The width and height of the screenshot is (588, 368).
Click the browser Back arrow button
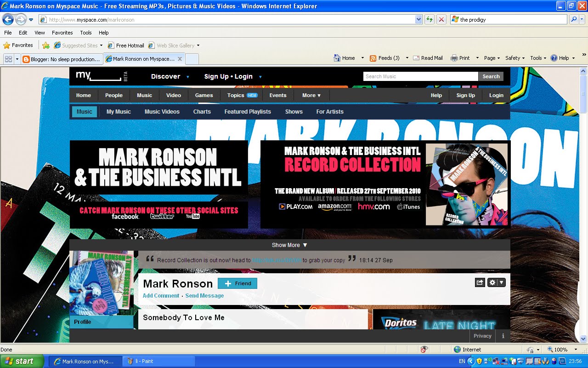[8, 19]
